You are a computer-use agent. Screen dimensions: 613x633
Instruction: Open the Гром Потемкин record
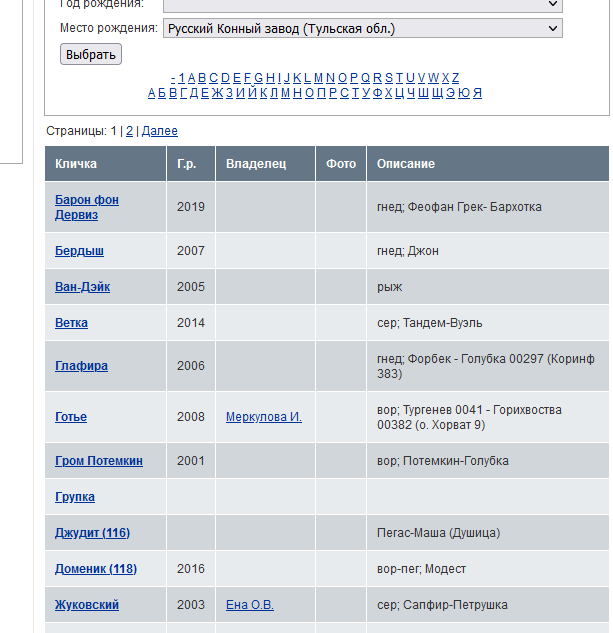tap(99, 461)
